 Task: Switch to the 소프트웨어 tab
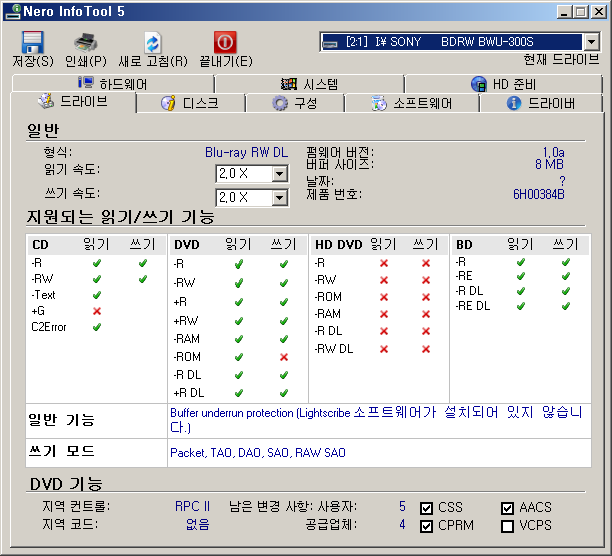412,103
